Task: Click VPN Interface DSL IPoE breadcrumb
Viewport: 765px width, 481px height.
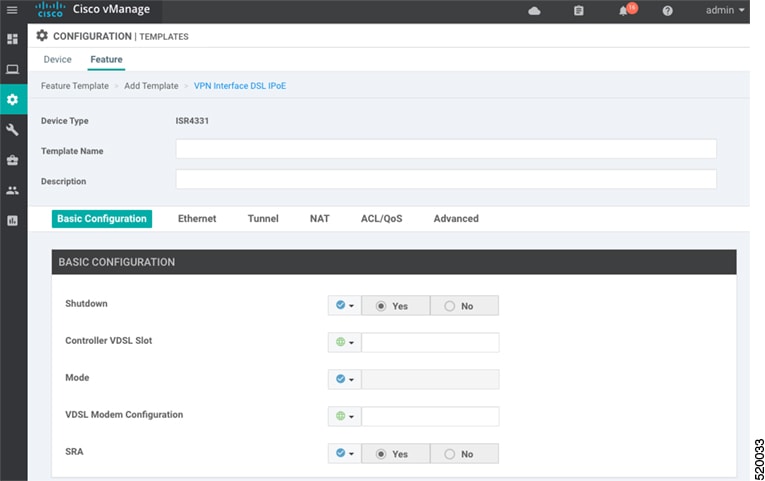Action: pyautogui.click(x=240, y=86)
